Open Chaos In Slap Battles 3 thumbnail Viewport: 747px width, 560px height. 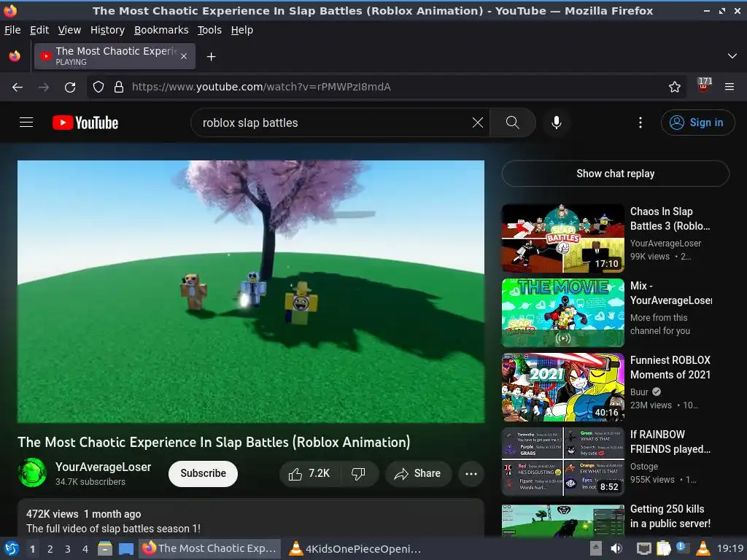562,238
